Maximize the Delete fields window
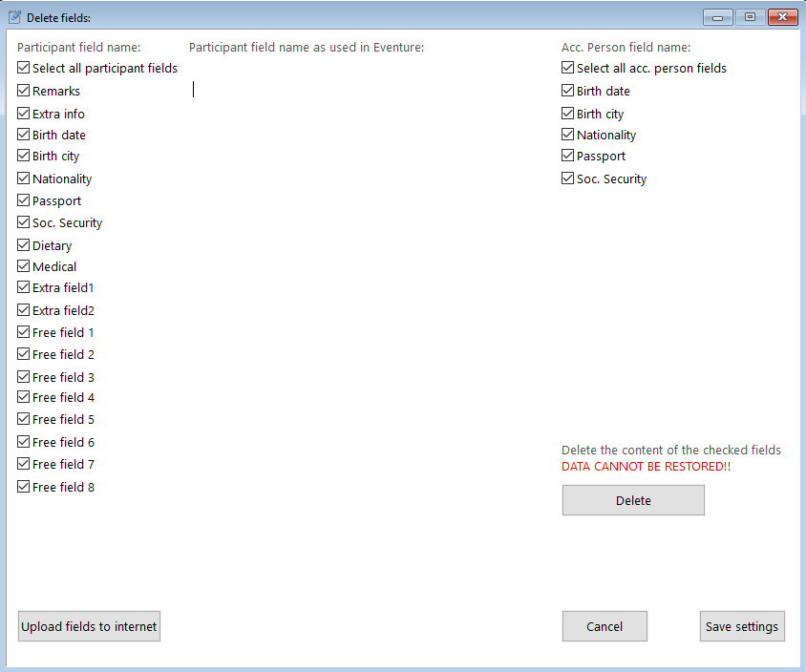Image resolution: width=806 pixels, height=672 pixels. (x=751, y=16)
